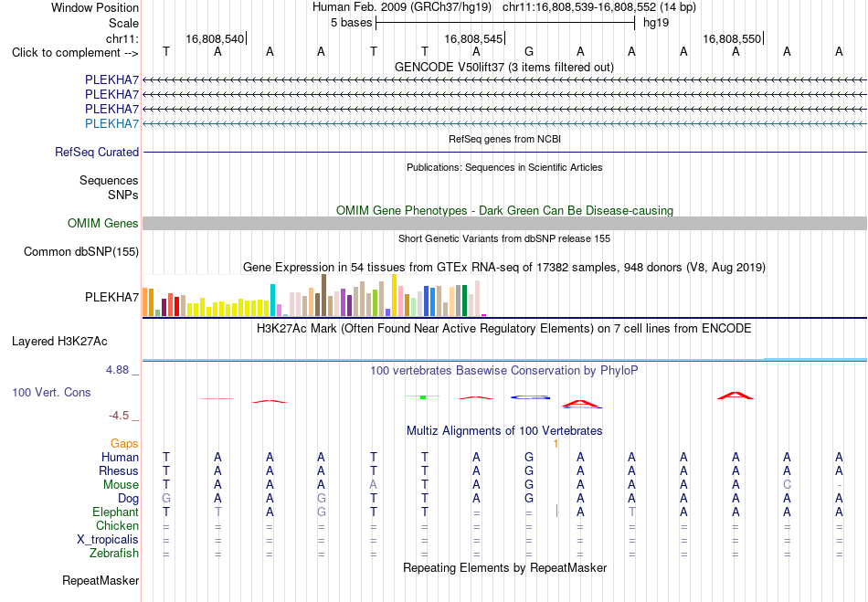Click the cyan bar in the GTEx chart

273,300
